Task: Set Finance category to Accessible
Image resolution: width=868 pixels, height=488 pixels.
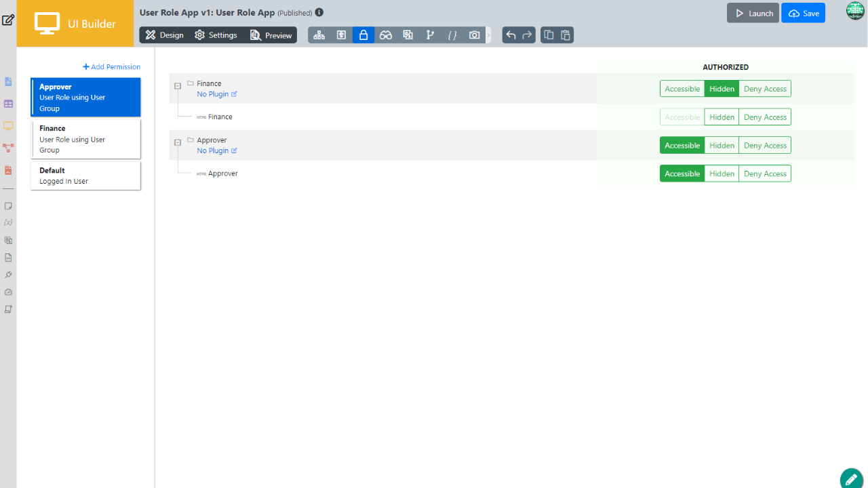Action: point(682,89)
